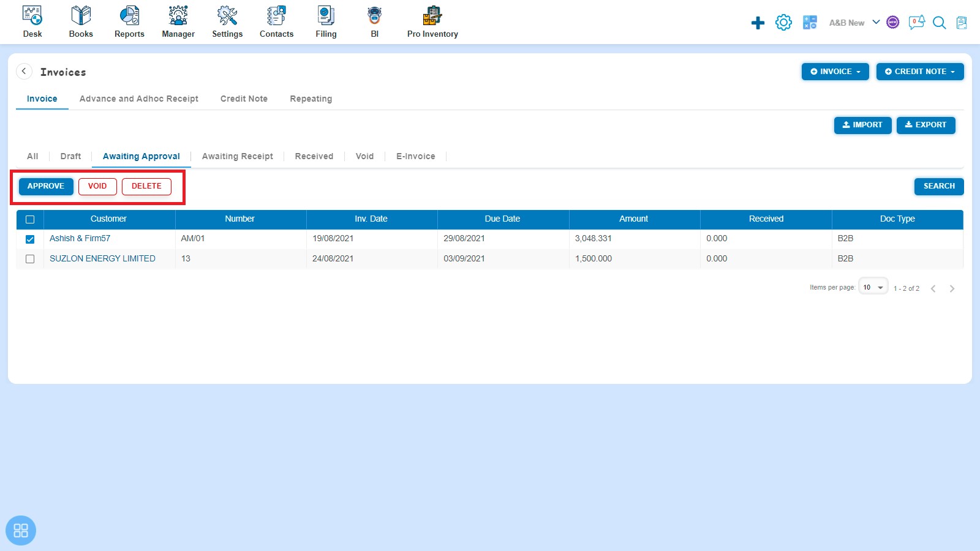Click the EXPORT button

(x=925, y=125)
